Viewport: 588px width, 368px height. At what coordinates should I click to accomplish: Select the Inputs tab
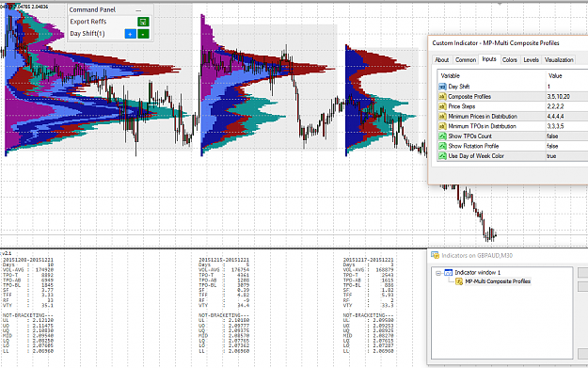pos(489,59)
